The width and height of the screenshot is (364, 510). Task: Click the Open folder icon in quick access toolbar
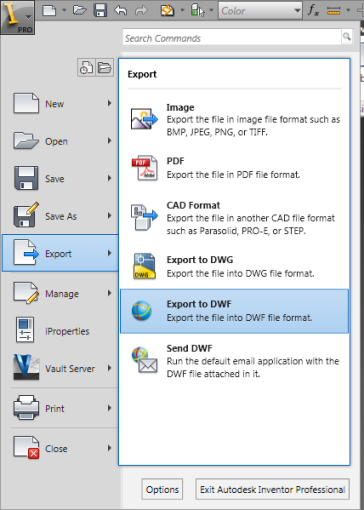[80, 10]
